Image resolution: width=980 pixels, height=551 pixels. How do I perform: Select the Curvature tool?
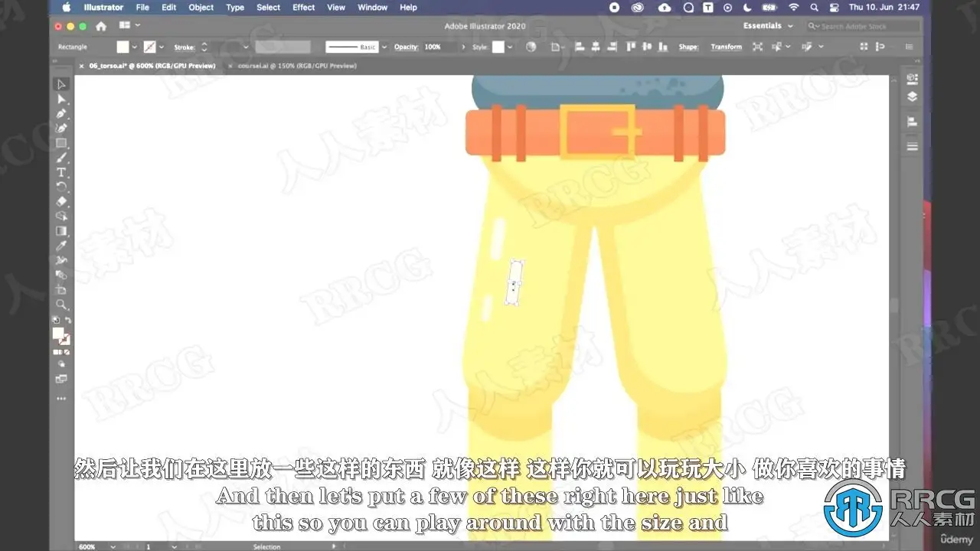(61, 128)
